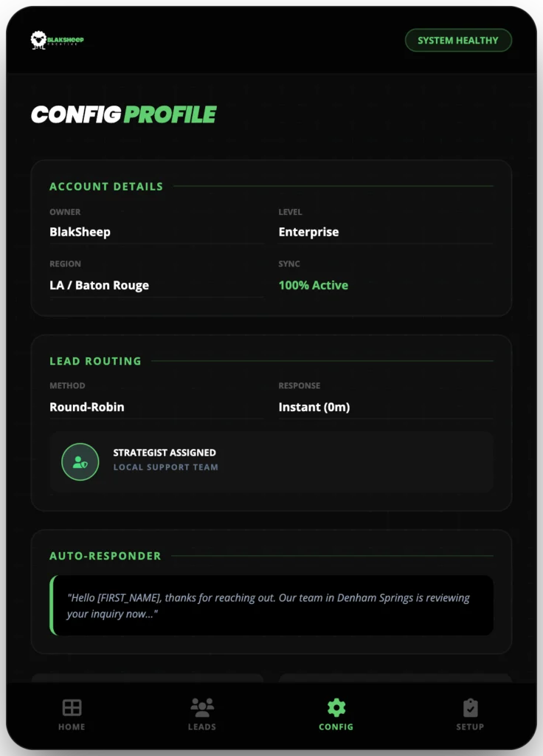
Task: Select the LA / Baton Rouge region
Action: click(x=99, y=284)
